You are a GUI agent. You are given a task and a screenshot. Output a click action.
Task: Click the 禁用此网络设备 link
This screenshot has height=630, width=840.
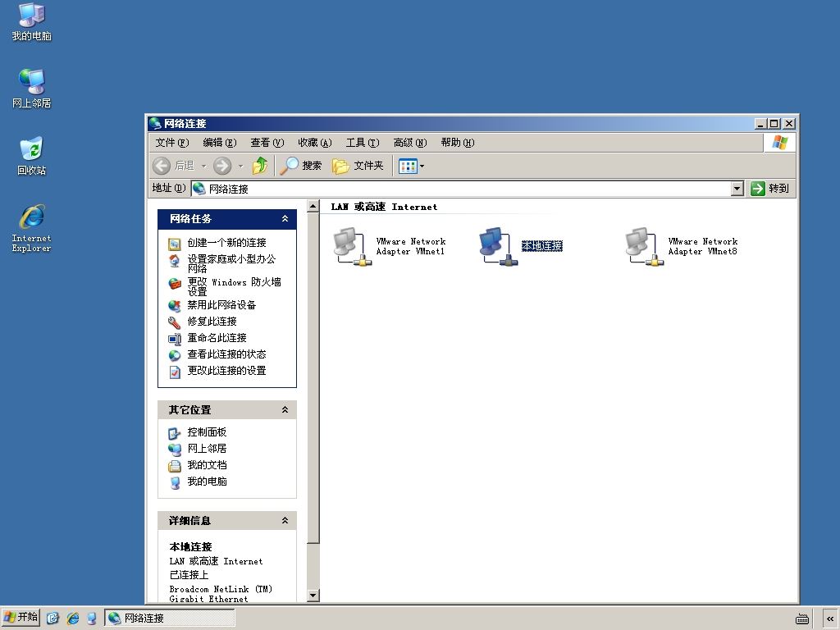pyautogui.click(x=221, y=305)
